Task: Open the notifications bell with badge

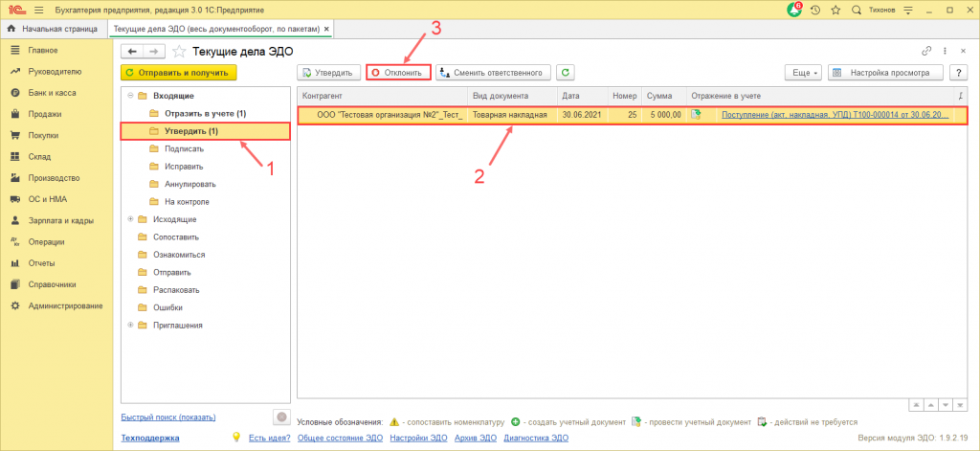Action: pyautogui.click(x=795, y=10)
